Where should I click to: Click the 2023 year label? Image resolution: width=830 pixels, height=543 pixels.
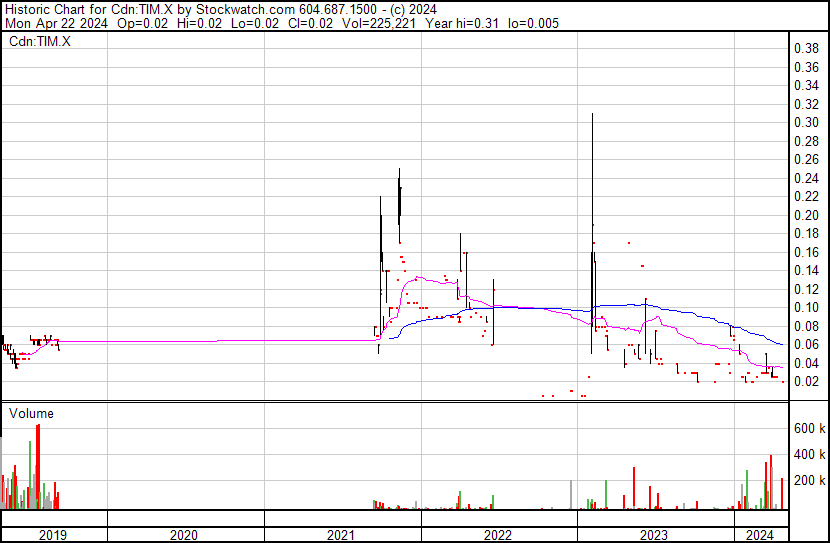[653, 535]
